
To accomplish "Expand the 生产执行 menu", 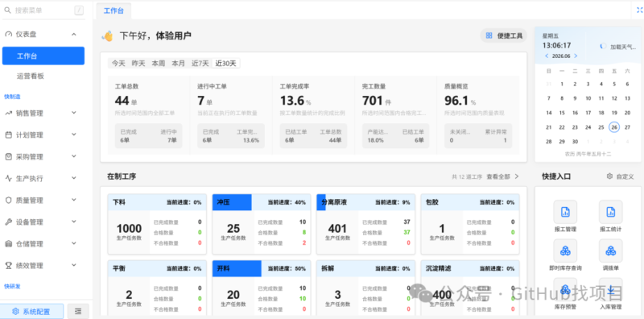I will (74, 178).
